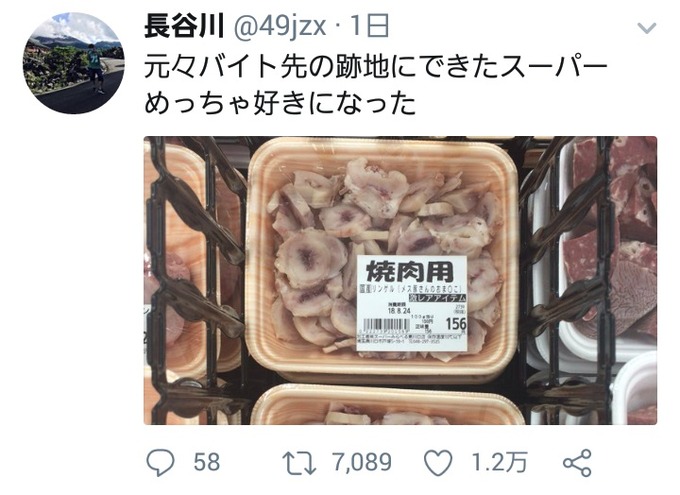The width and height of the screenshot is (680, 495).
Task: Open the reply speech bubble icon
Action: (160, 462)
